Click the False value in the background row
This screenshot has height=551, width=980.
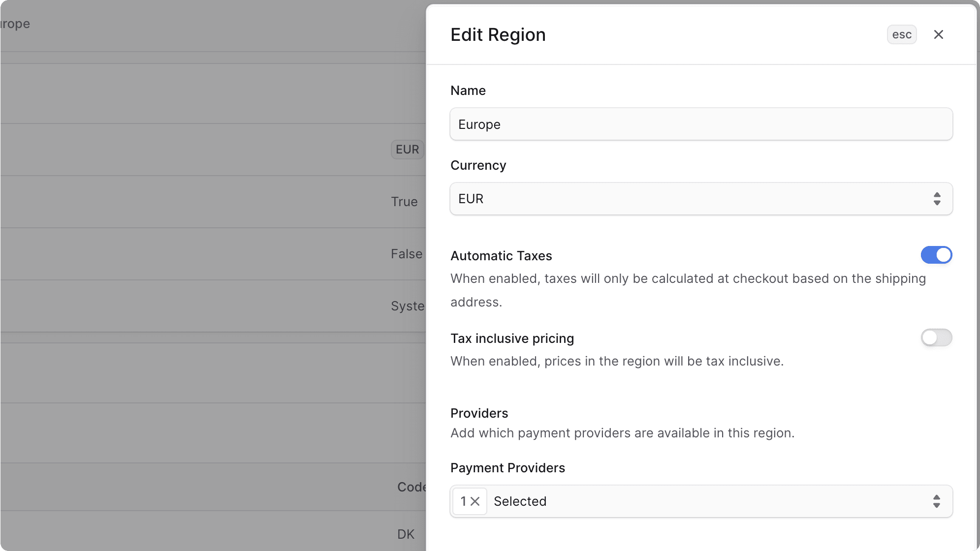click(407, 253)
